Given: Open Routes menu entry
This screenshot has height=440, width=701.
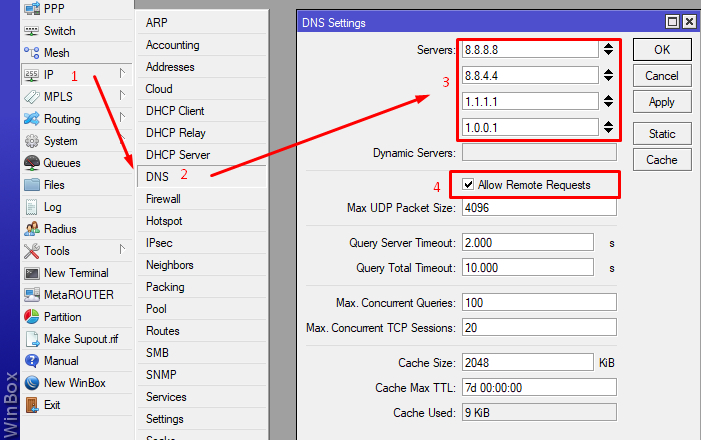Looking at the screenshot, I should point(202,330).
